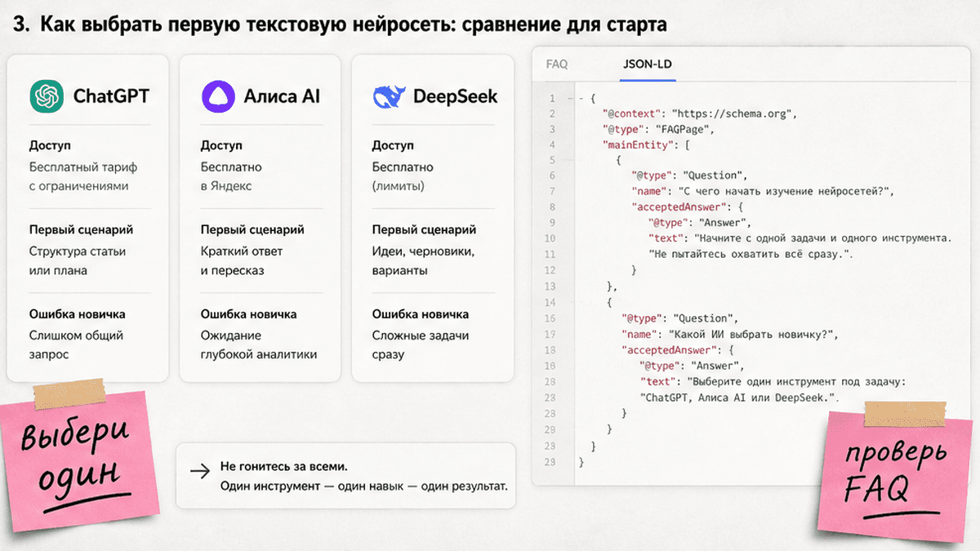Click the 'проверь FAQ' pink sticky note
Screen dimensions: 980x551
[x=896, y=472]
